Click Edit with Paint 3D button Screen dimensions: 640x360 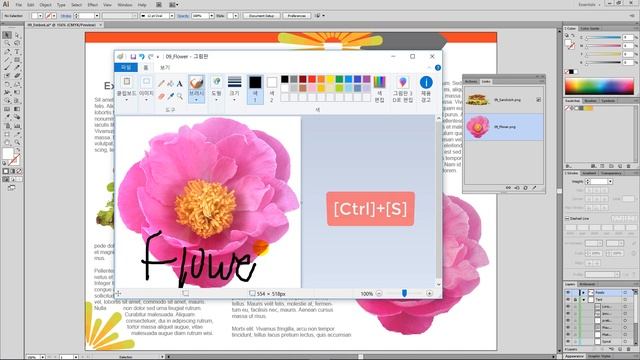pyautogui.click(x=403, y=89)
